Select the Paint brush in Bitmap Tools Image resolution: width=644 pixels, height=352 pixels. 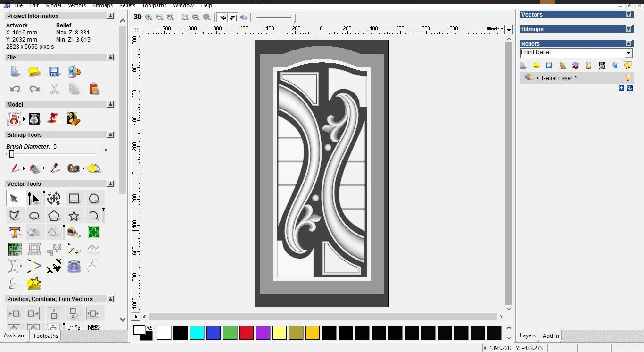tap(15, 168)
